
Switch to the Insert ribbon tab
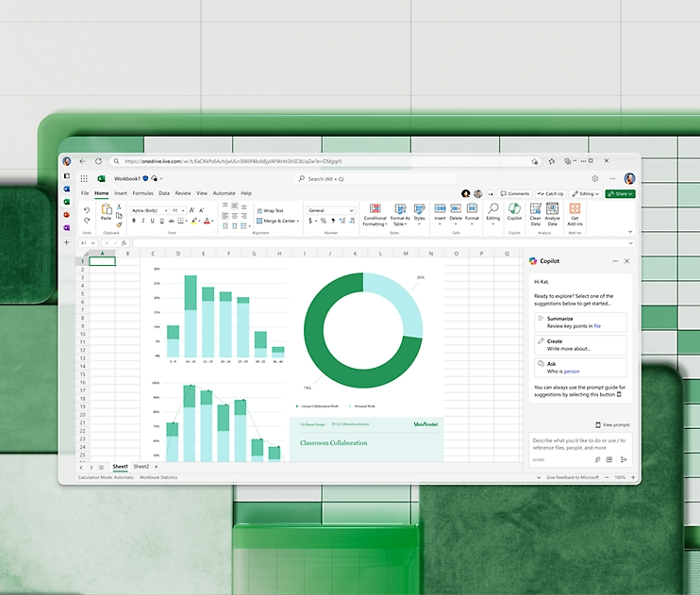pyautogui.click(x=121, y=193)
